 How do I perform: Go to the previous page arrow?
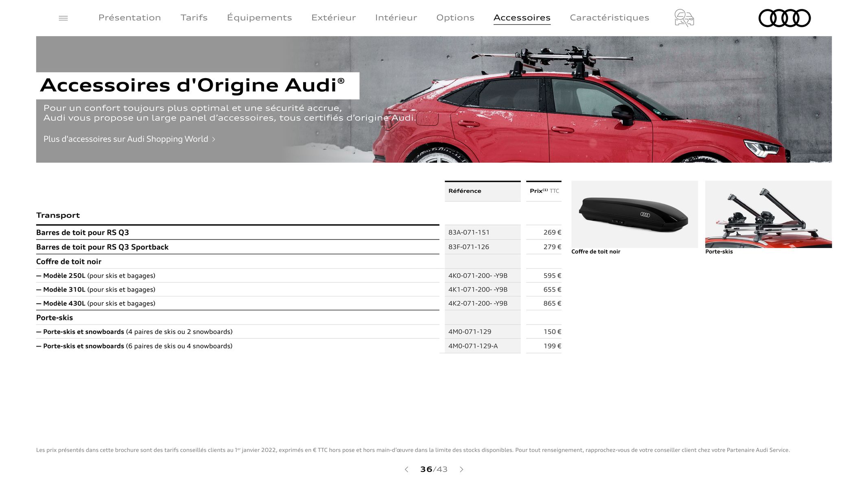tap(406, 469)
